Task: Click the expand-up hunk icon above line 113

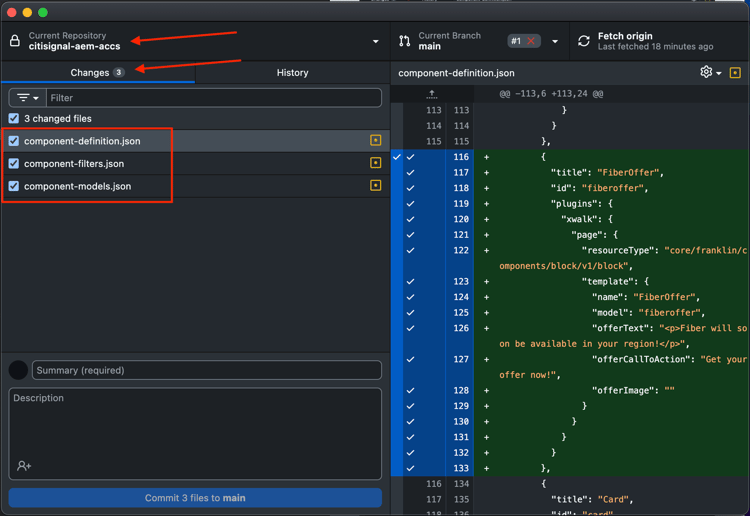Action: click(431, 94)
